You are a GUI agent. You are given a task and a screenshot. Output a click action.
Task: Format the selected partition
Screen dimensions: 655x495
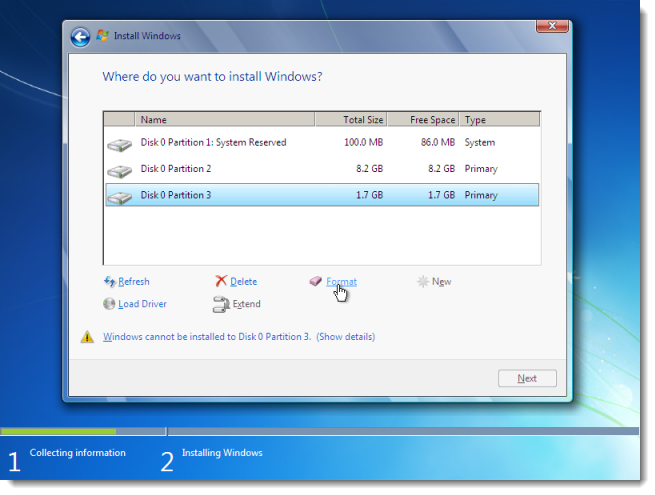coord(341,282)
